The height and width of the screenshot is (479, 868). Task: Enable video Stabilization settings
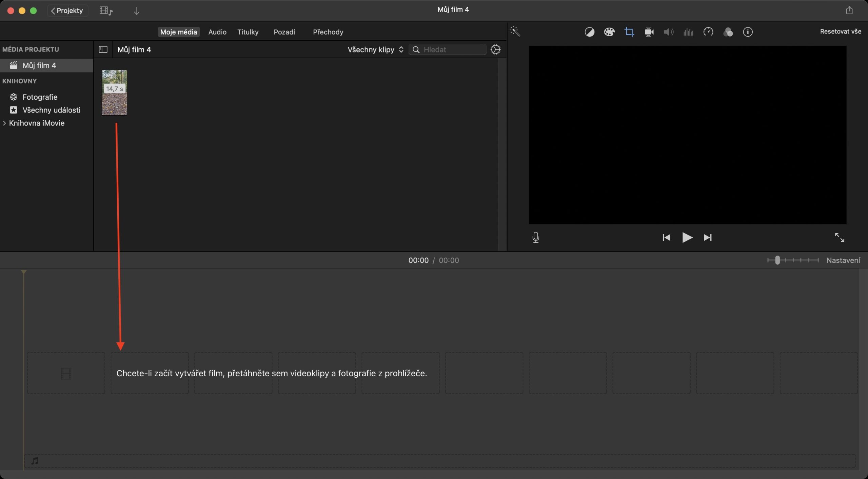pos(649,32)
